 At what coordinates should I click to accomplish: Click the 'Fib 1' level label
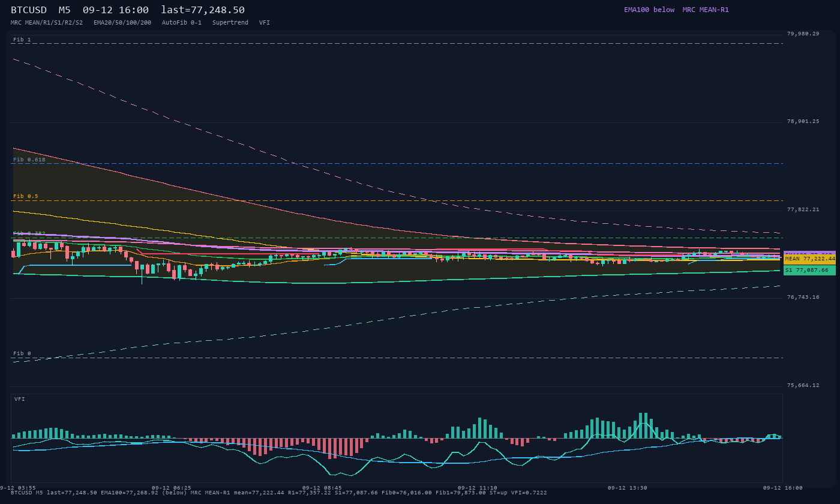(x=22, y=40)
